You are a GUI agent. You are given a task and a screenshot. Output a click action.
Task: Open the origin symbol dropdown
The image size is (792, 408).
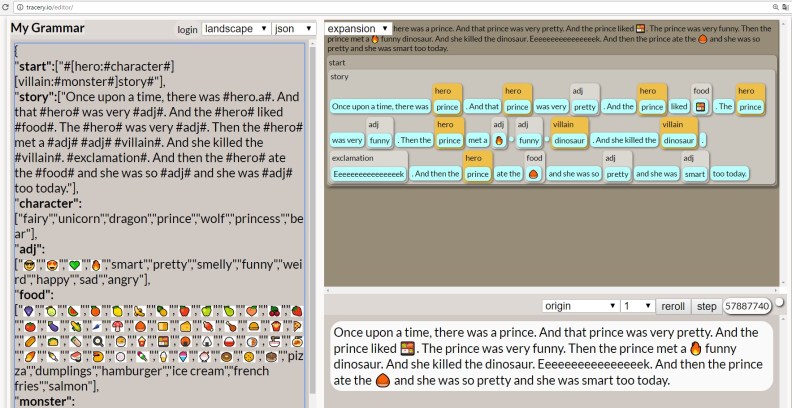pos(580,305)
